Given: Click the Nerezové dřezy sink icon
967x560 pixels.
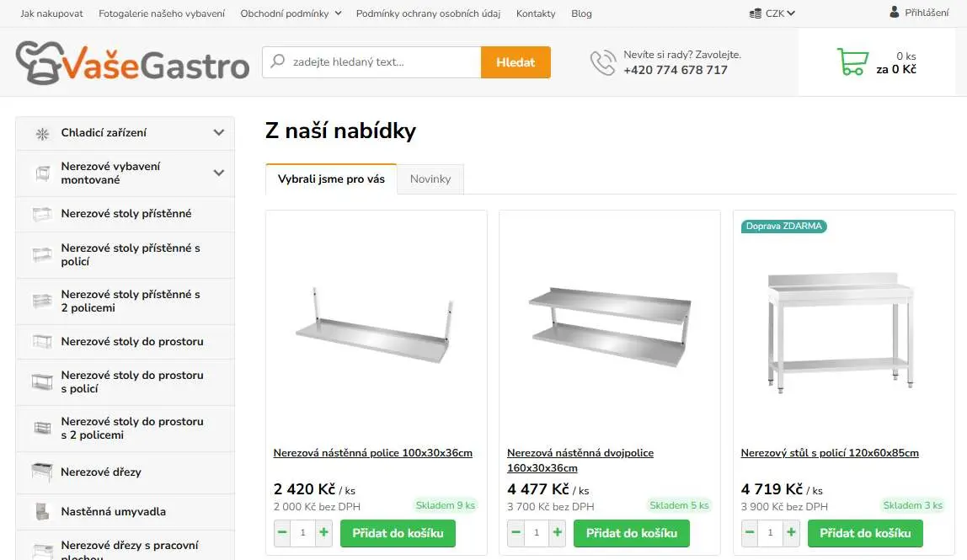Looking at the screenshot, I should click(40, 472).
